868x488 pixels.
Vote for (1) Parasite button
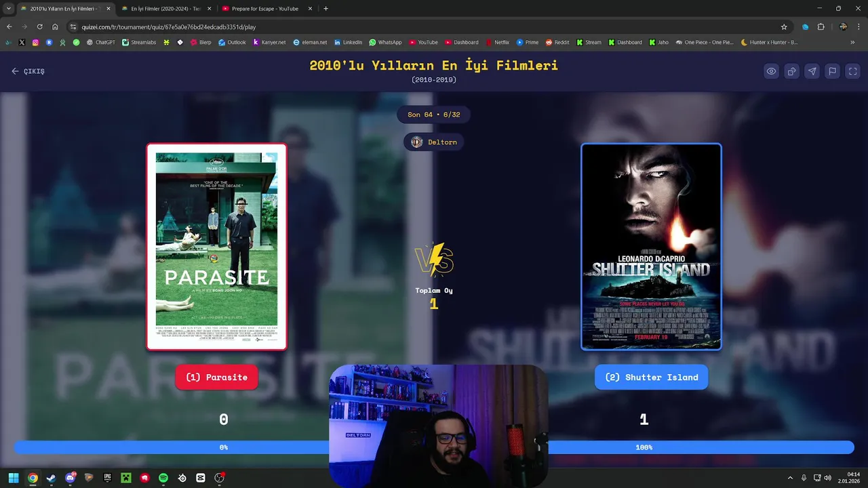click(x=217, y=378)
